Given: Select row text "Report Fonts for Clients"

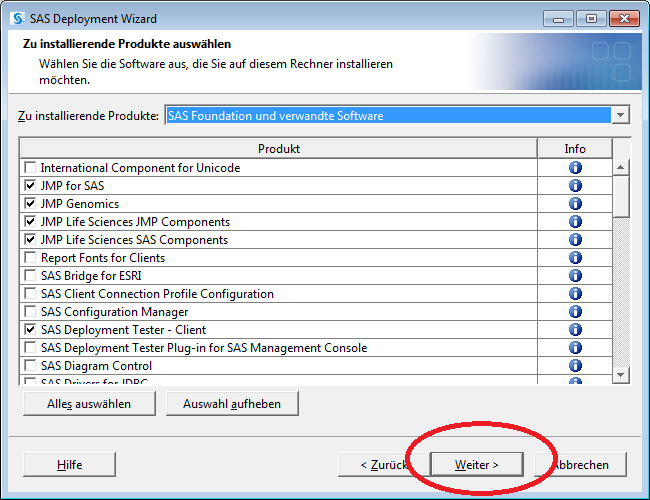Looking at the screenshot, I should point(103,258).
